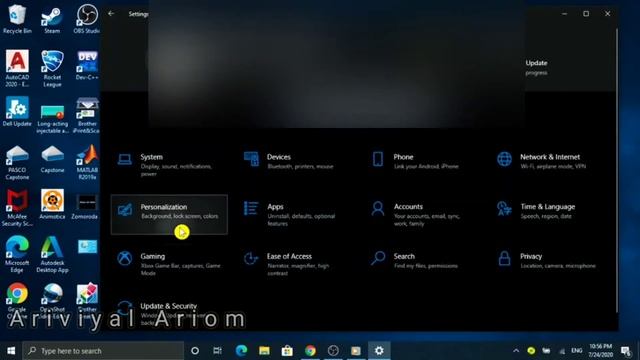Click the network icon in system tray
The height and width of the screenshot is (360, 640).
(562, 351)
